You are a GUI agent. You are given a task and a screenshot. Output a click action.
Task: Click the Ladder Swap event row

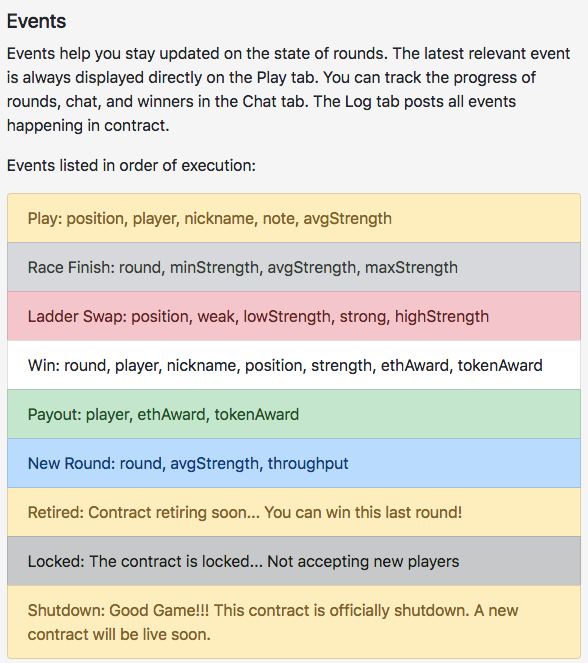click(x=294, y=316)
